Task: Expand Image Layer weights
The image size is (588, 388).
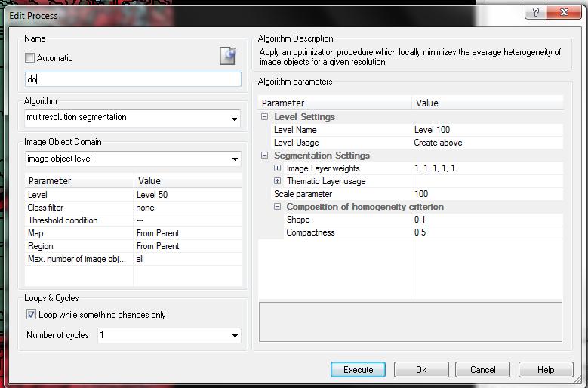Action: pos(278,168)
